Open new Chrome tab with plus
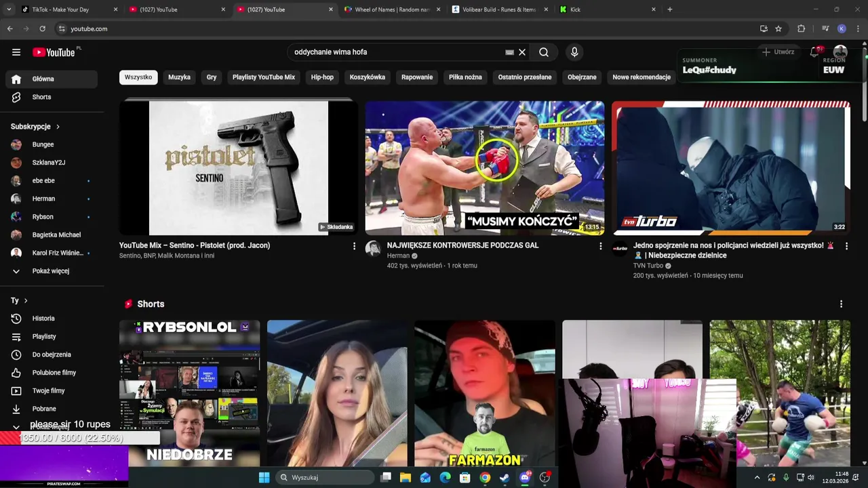The image size is (868, 488). [x=669, y=9]
